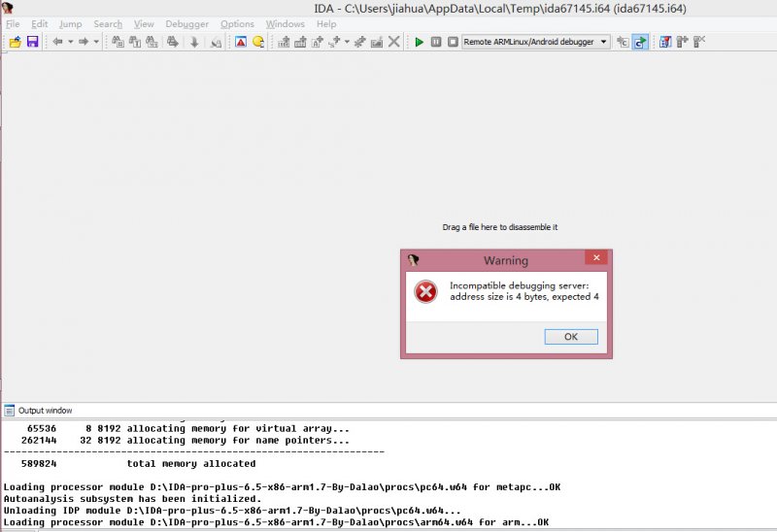The height and width of the screenshot is (532, 777).
Task: Toggle the highlighted 'C' green arrow icon
Action: click(640, 42)
